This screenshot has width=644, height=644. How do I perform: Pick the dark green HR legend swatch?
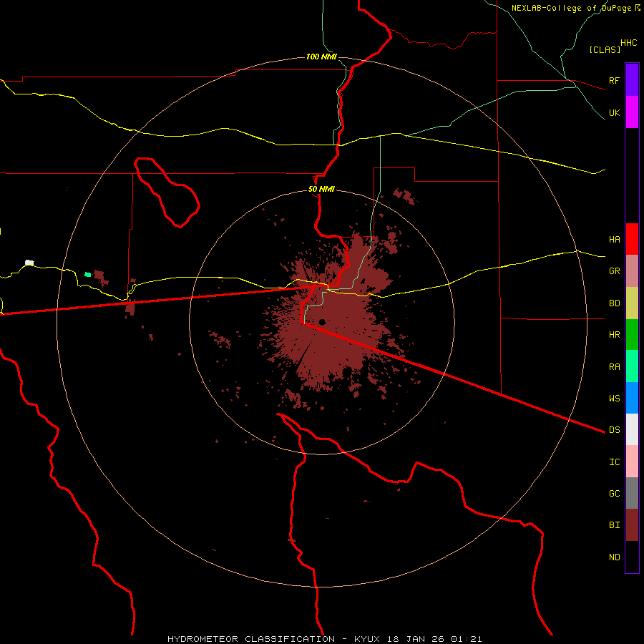tap(632, 335)
